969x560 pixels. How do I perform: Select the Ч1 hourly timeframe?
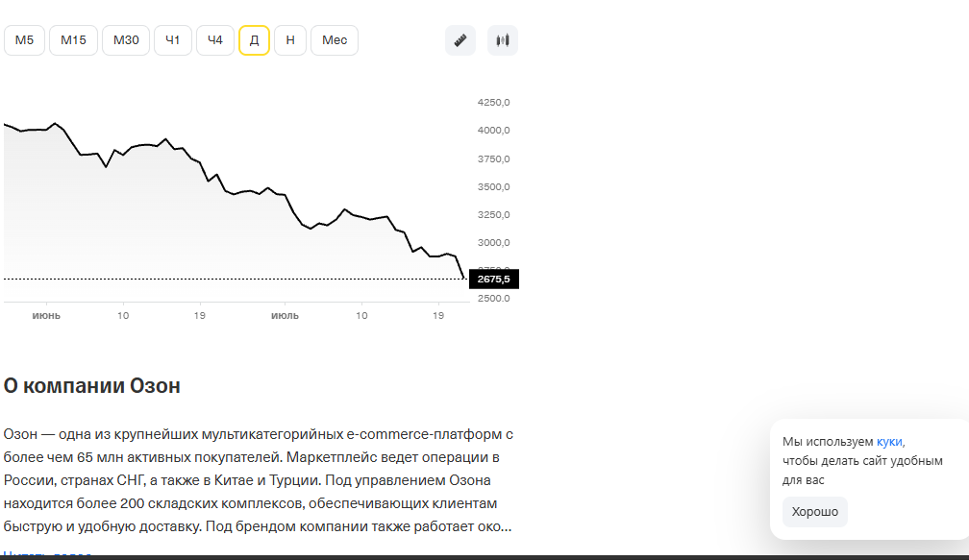pos(173,40)
